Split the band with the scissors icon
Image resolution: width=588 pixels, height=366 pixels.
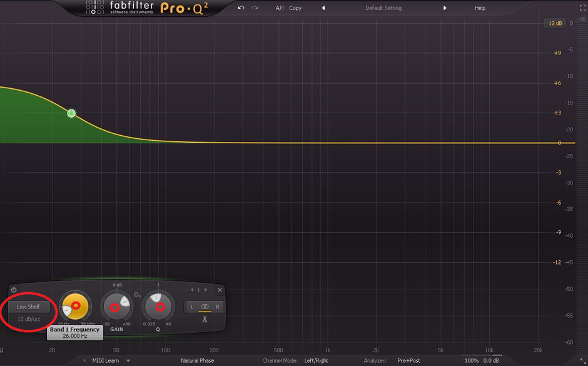click(205, 319)
